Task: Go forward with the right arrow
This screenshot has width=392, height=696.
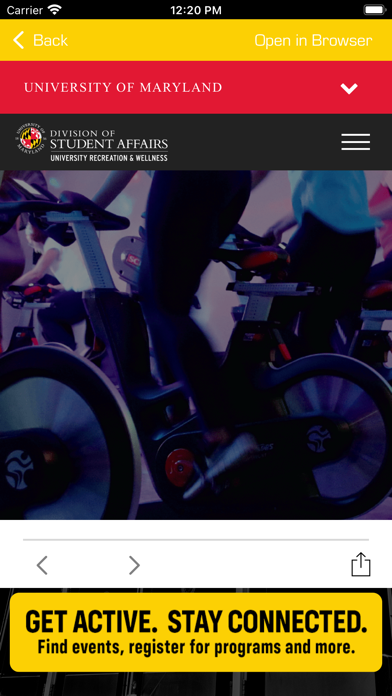Action: [134, 565]
